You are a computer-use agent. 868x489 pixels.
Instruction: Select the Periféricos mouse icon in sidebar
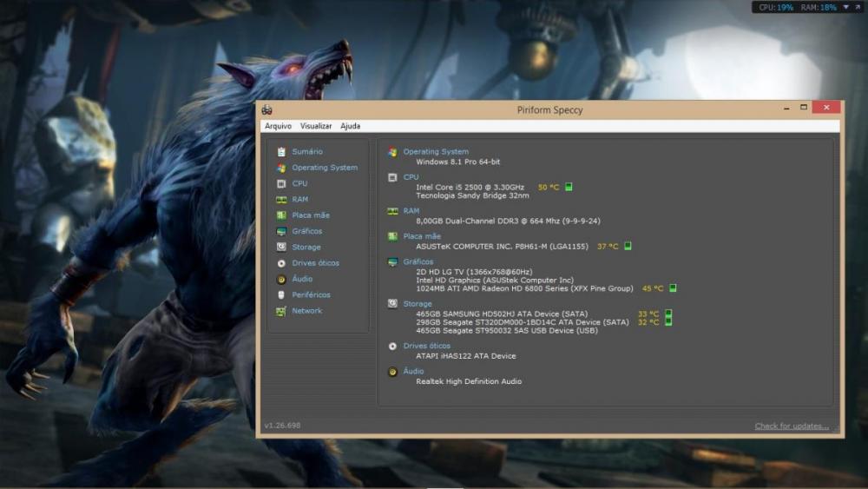pos(281,295)
